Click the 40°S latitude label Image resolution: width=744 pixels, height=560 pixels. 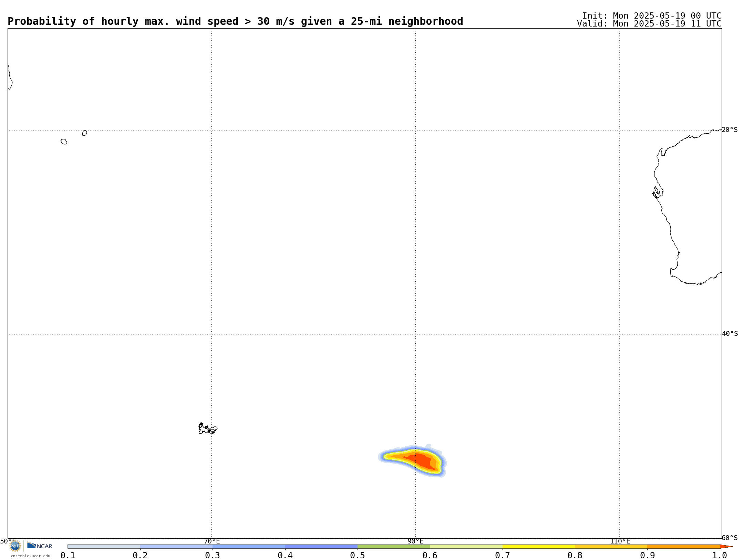(x=730, y=334)
